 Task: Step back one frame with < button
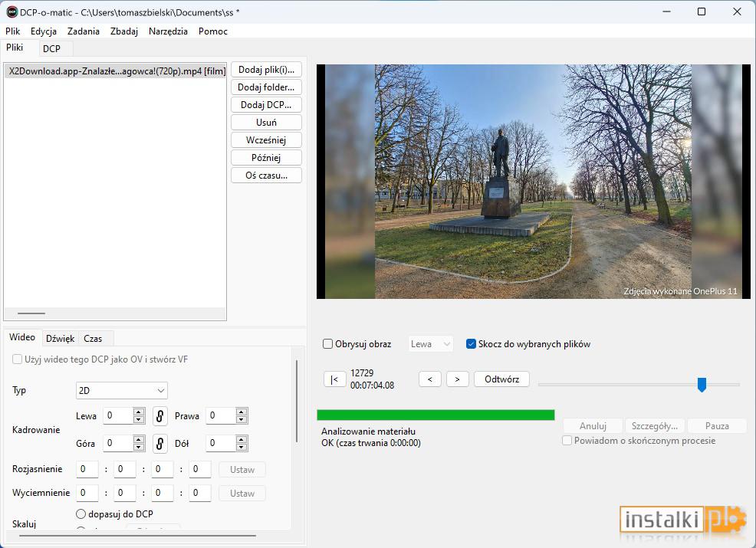430,379
